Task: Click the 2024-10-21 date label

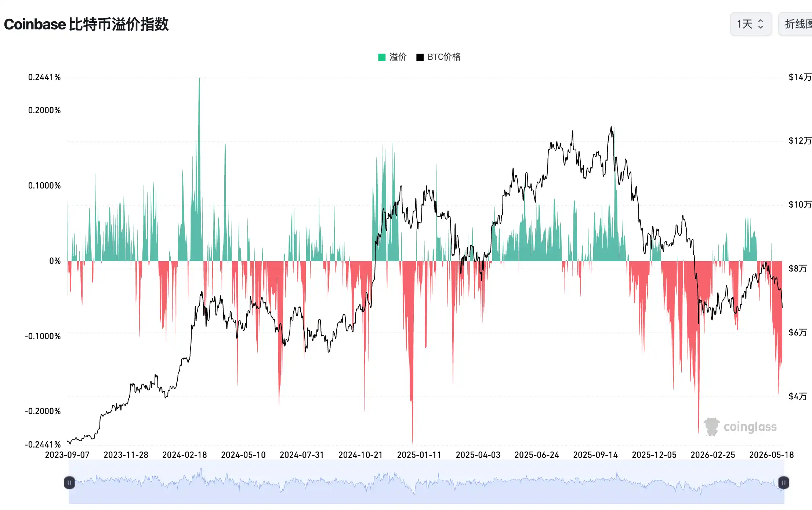Action: pyautogui.click(x=360, y=455)
